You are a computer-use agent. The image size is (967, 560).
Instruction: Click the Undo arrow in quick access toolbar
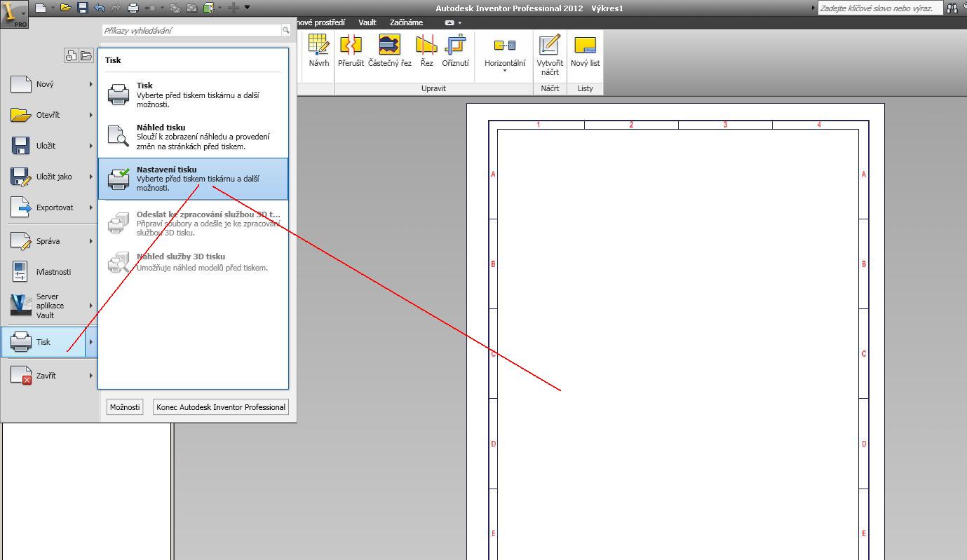(x=99, y=8)
